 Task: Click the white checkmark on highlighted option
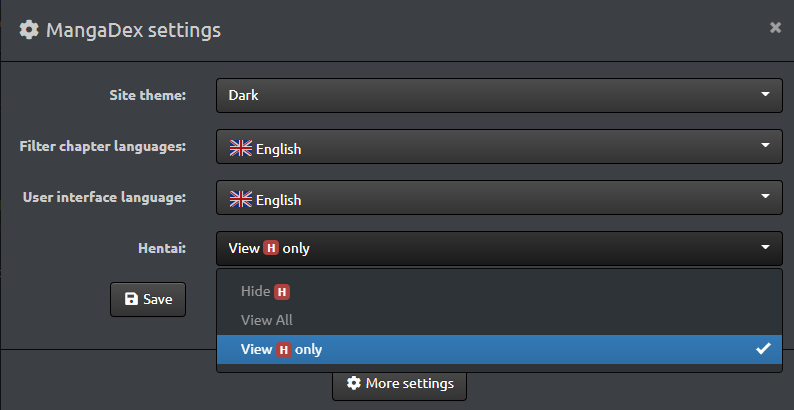click(x=763, y=349)
